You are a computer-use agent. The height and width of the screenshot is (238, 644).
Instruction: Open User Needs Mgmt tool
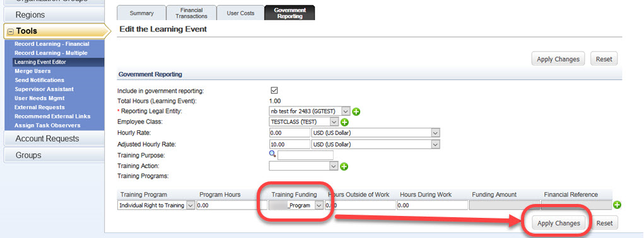(x=40, y=98)
